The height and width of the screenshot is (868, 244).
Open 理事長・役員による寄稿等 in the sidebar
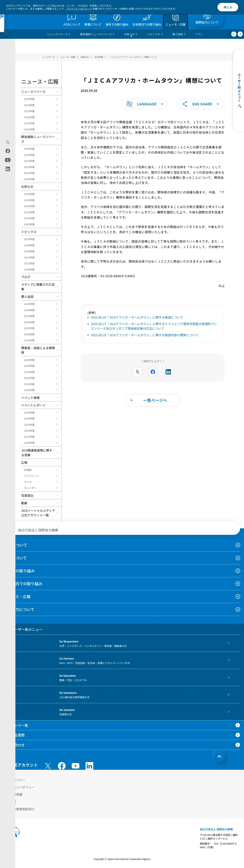click(x=41, y=350)
